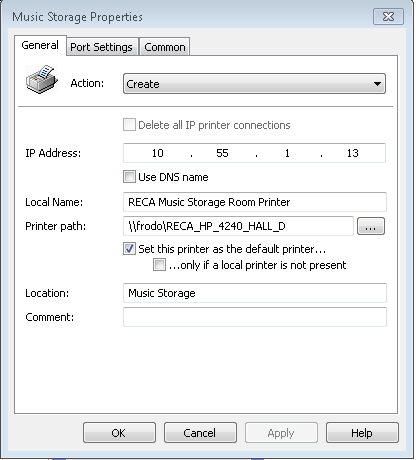Open the Common tab

point(165,47)
